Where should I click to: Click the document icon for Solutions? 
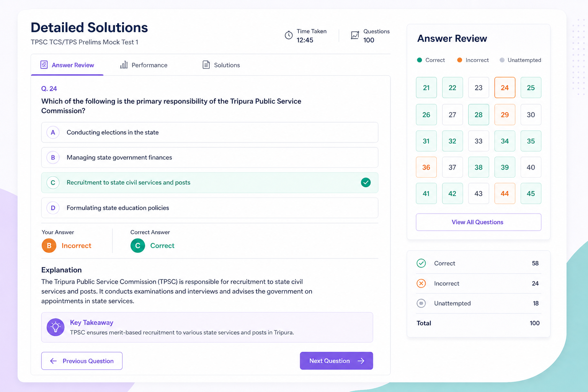pos(206,65)
